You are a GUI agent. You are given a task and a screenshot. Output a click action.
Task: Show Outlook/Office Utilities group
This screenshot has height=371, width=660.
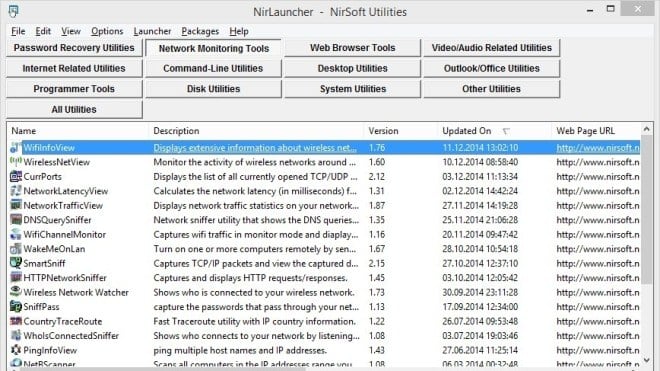(491, 68)
